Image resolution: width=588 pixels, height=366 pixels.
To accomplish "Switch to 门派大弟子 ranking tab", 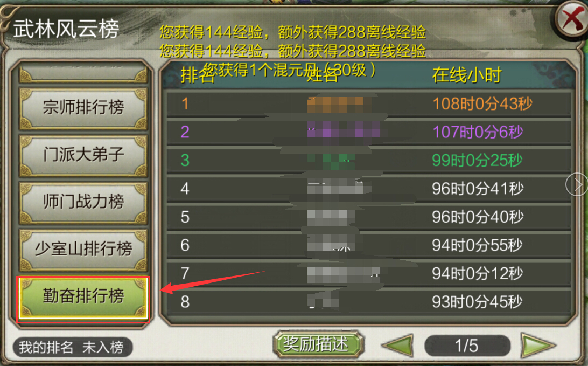I will point(83,155).
